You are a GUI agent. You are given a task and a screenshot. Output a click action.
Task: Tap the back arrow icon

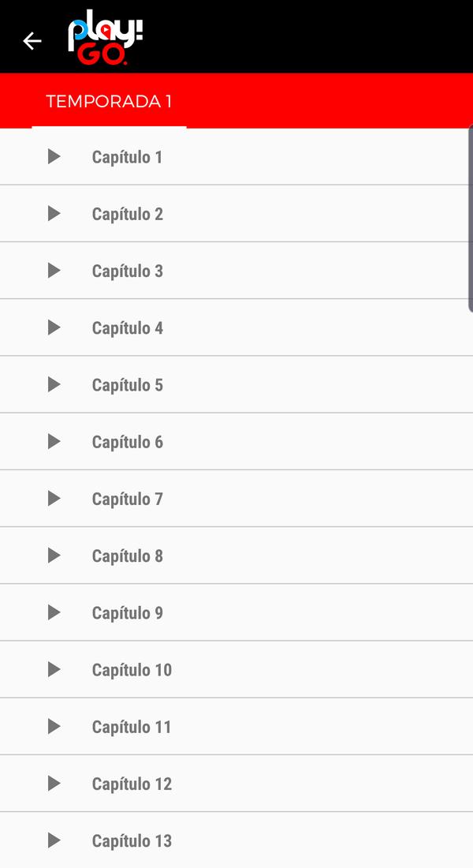[x=32, y=40]
